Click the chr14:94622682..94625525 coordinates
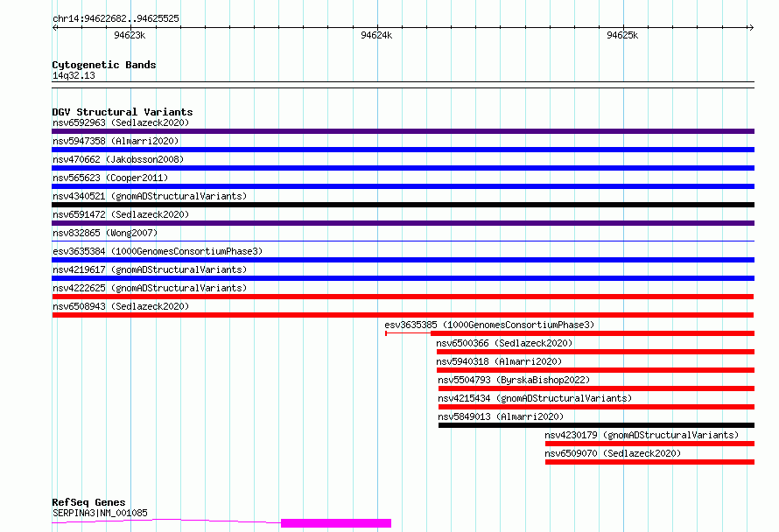The height and width of the screenshot is (532, 779). [x=116, y=19]
